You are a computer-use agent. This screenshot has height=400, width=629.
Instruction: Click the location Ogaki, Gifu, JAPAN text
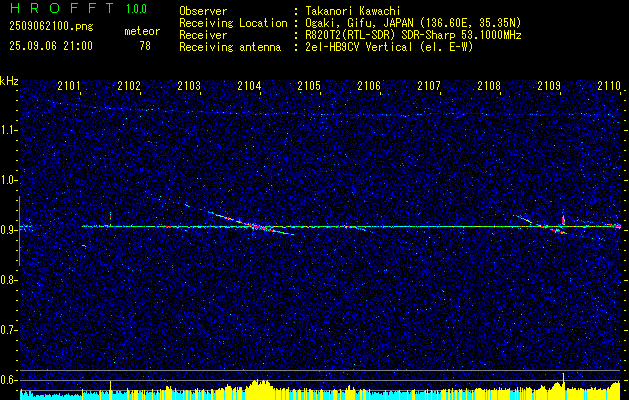point(413,23)
